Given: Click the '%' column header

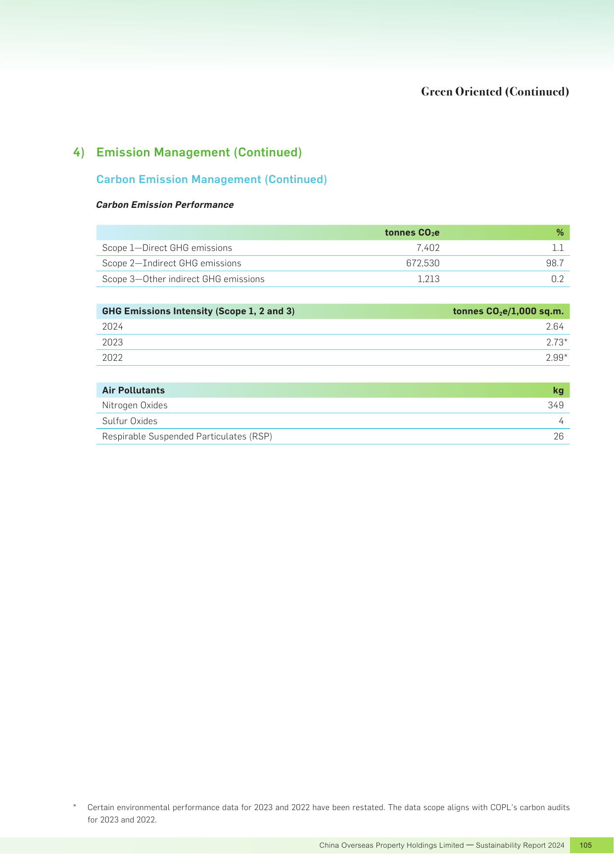Looking at the screenshot, I should click(x=560, y=233).
